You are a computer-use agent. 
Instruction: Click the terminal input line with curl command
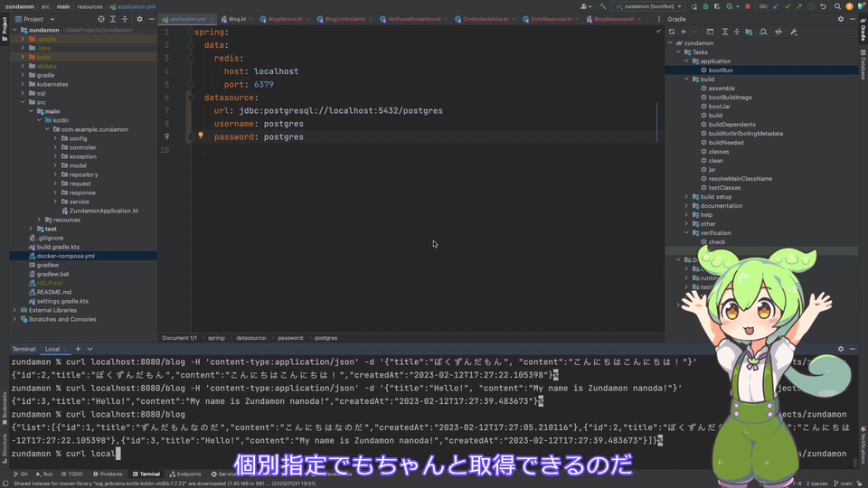66,454
